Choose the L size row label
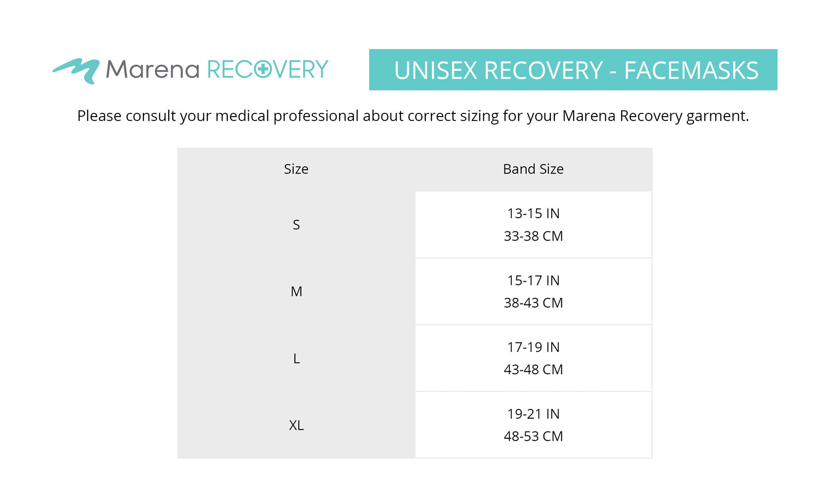The image size is (827, 504). pos(296,358)
